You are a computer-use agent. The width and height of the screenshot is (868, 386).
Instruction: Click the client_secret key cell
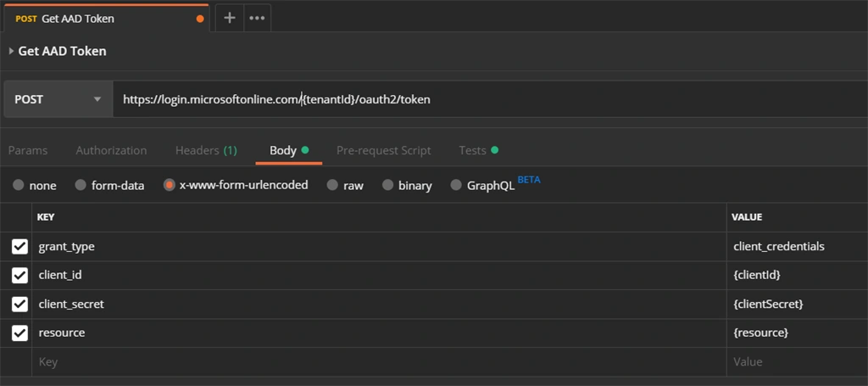379,304
